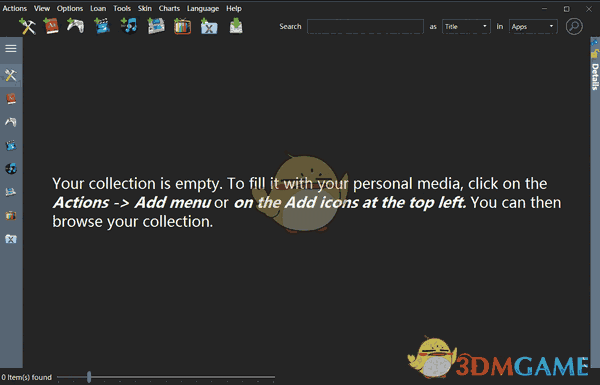The height and width of the screenshot is (385, 600).
Task: Select the newspaper category in sidebar
Action: (11, 192)
